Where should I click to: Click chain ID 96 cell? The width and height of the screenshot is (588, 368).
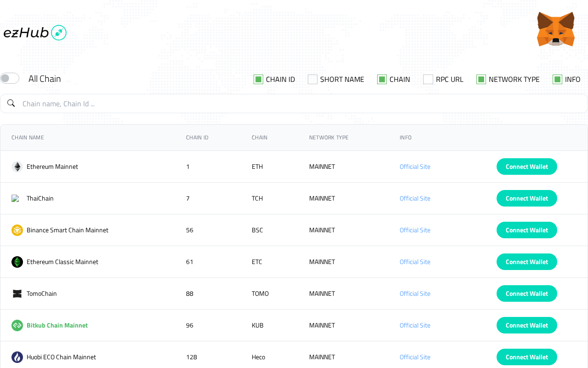190,325
